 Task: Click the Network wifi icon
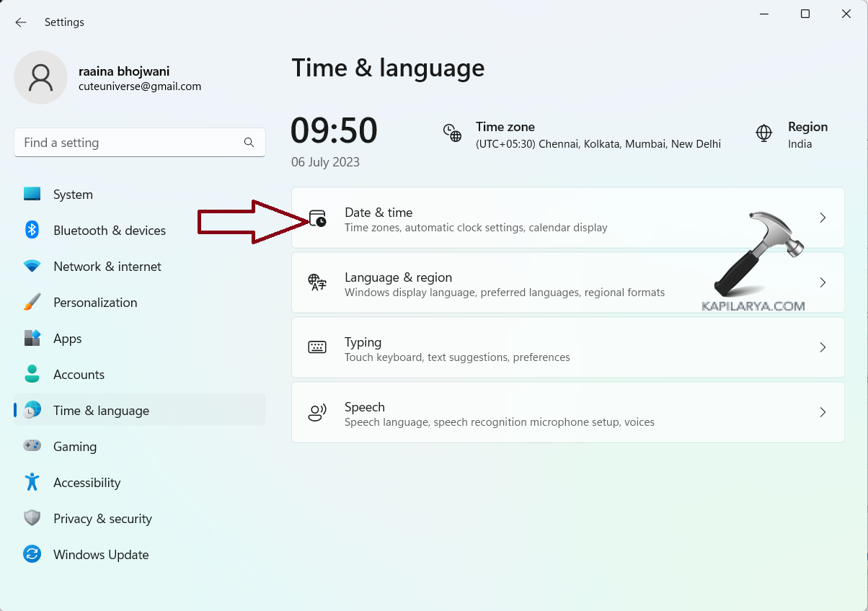pos(32,266)
